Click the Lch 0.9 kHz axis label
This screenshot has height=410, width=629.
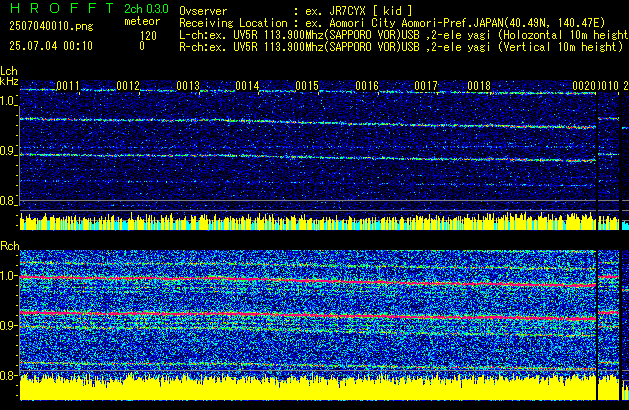click(8, 151)
